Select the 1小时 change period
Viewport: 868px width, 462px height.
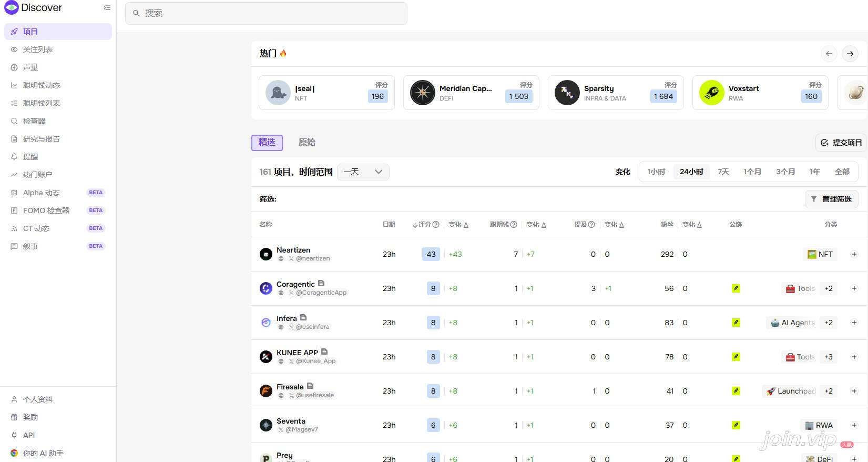click(x=656, y=172)
